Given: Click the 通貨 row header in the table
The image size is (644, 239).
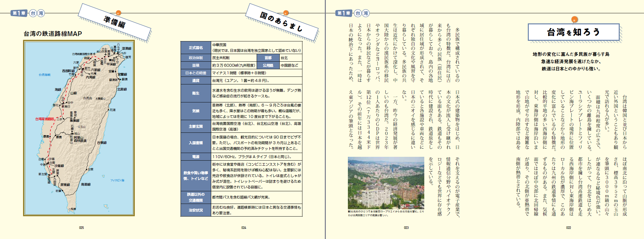Looking at the screenshot, I should point(196,81).
